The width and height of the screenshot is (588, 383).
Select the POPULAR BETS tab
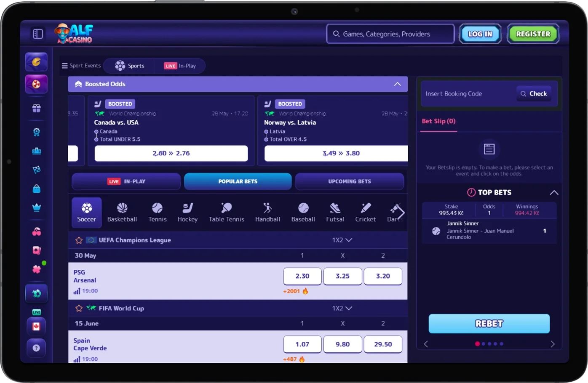tap(238, 181)
